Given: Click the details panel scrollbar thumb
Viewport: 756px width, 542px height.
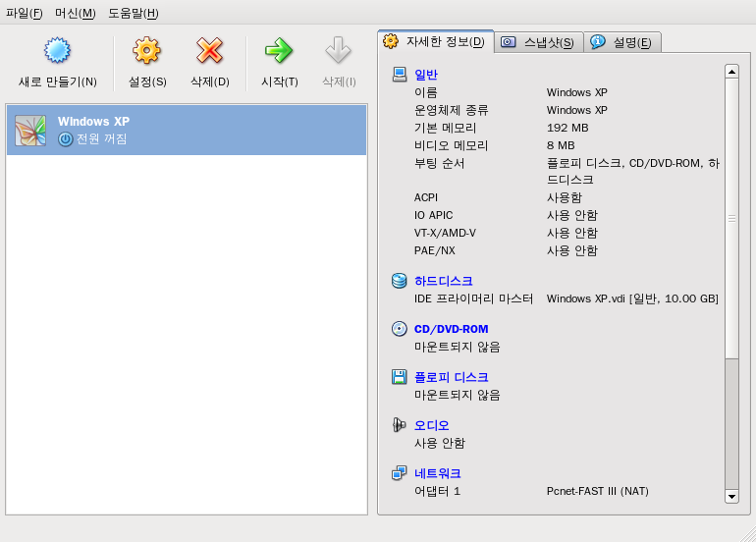Looking at the screenshot, I should (x=731, y=219).
